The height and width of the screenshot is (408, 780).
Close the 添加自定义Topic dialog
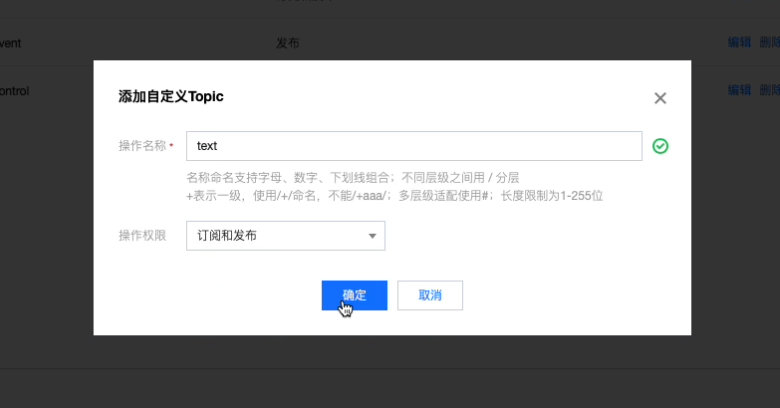(x=660, y=98)
